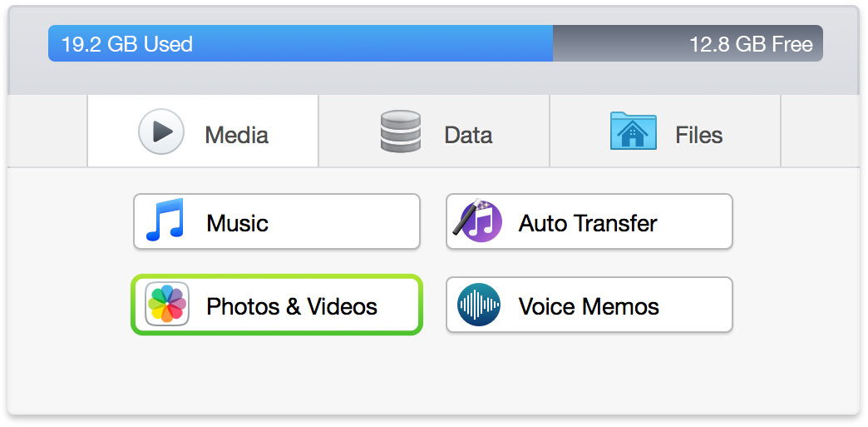
Task: Click the colorful Photos flower icon
Action: pos(166,305)
